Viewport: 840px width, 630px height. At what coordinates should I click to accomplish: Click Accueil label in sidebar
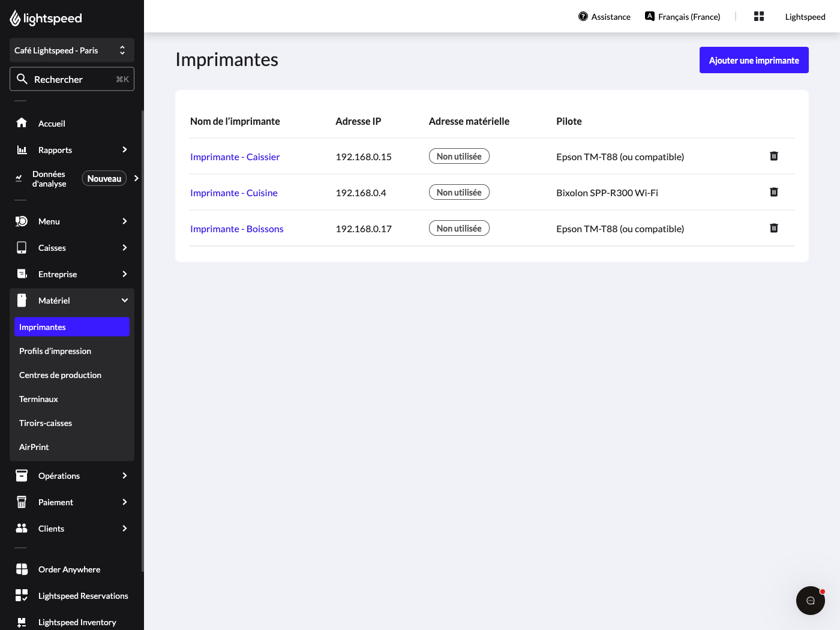coord(52,124)
